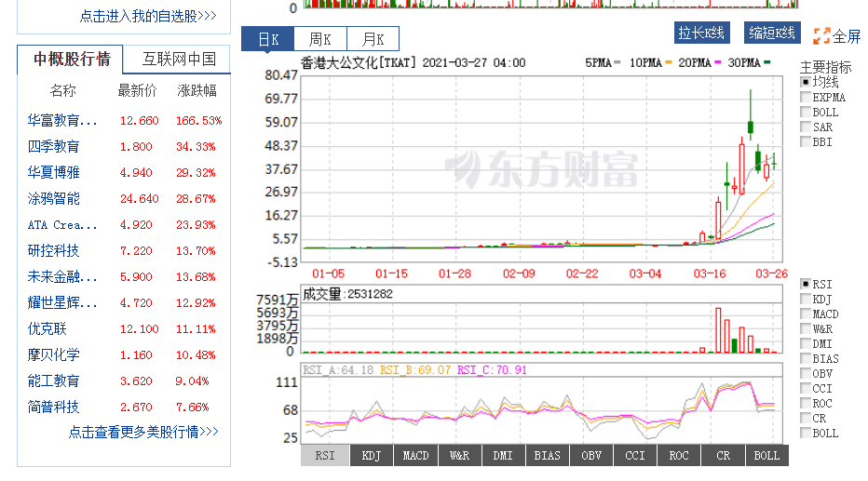Switch chart to 周K weekly view
Image resolution: width=868 pixels, height=481 pixels.
tap(320, 39)
